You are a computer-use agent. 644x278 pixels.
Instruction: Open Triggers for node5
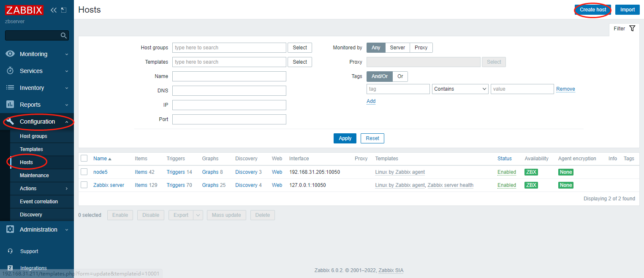pos(176,172)
